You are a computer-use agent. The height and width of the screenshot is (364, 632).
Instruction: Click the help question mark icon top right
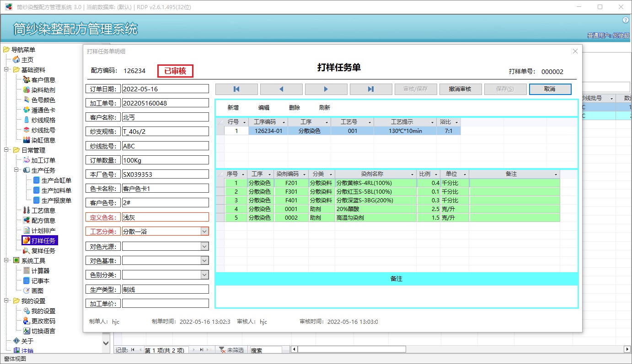tap(626, 20)
